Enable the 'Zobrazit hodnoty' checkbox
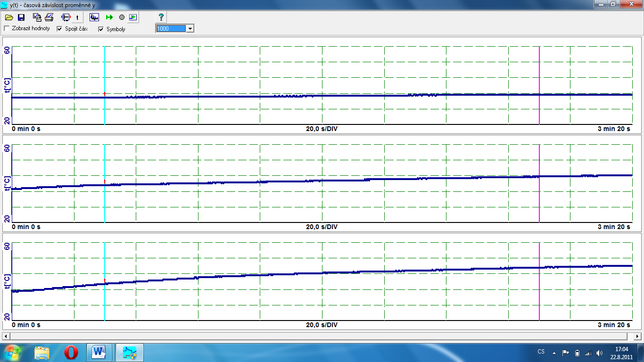The height and width of the screenshot is (362, 644). tap(7, 29)
